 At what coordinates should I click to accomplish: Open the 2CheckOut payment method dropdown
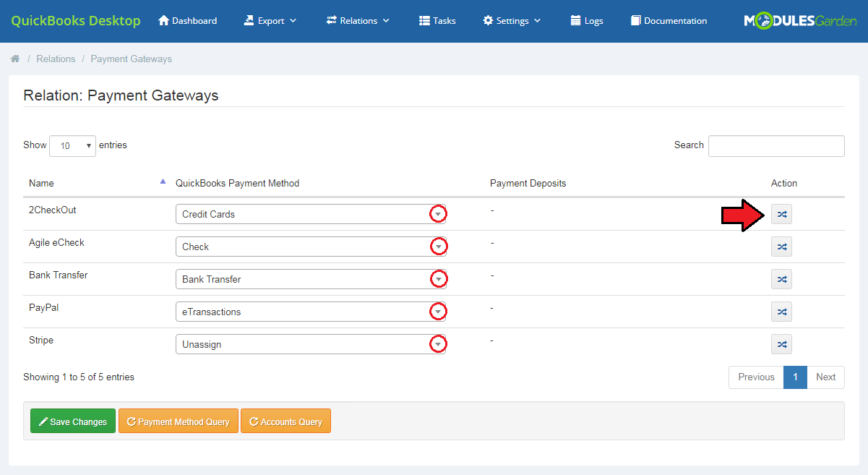(x=311, y=214)
